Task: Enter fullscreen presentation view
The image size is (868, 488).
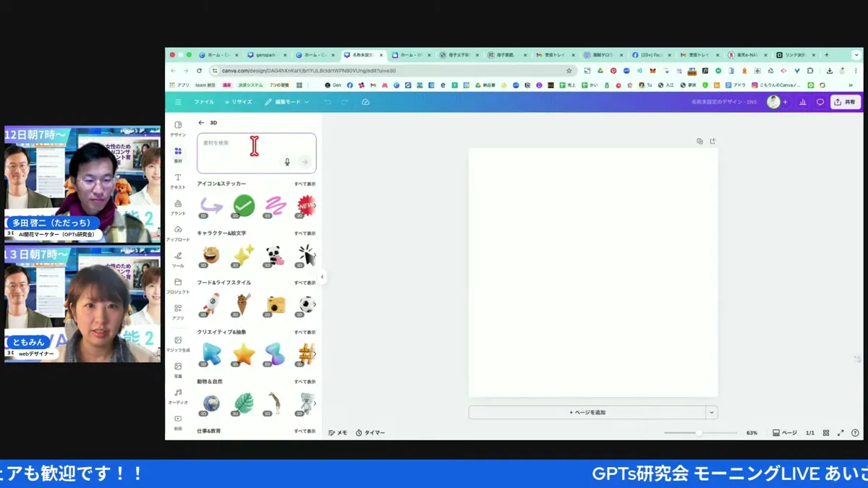Action: [x=841, y=432]
